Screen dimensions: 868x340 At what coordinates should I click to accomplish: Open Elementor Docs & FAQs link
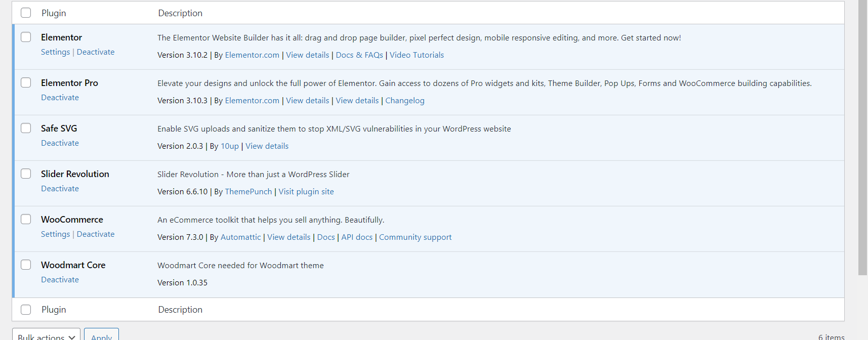[x=359, y=55]
